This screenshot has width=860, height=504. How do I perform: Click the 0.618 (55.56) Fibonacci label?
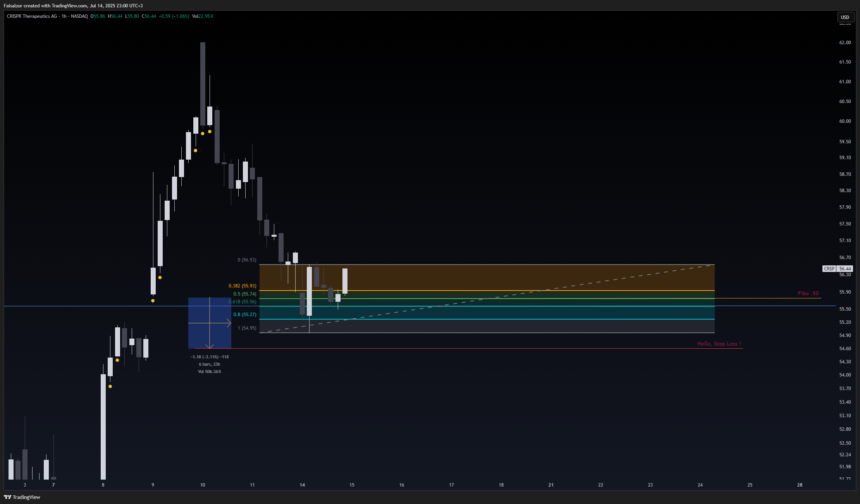click(243, 302)
